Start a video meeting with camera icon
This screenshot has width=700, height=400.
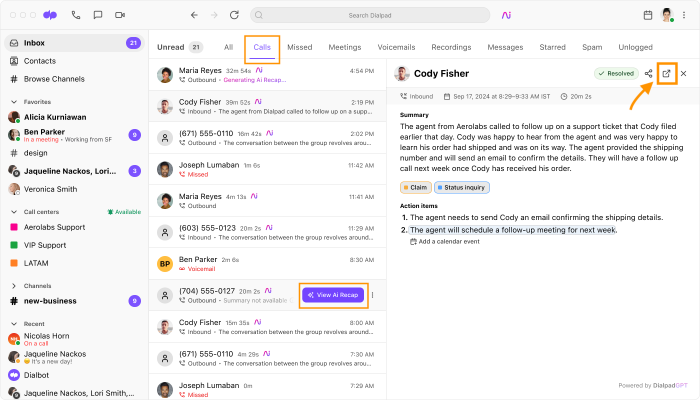click(120, 15)
